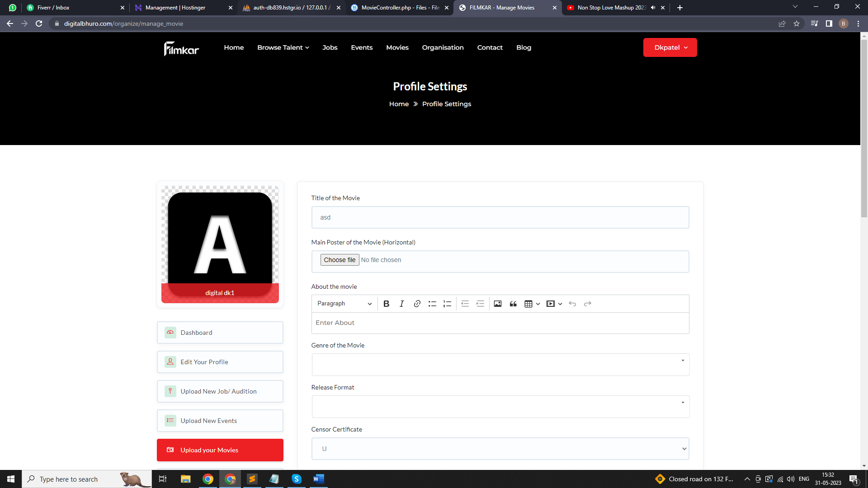The image size is (868, 488).
Task: Insert block quote in editor
Action: (x=513, y=304)
